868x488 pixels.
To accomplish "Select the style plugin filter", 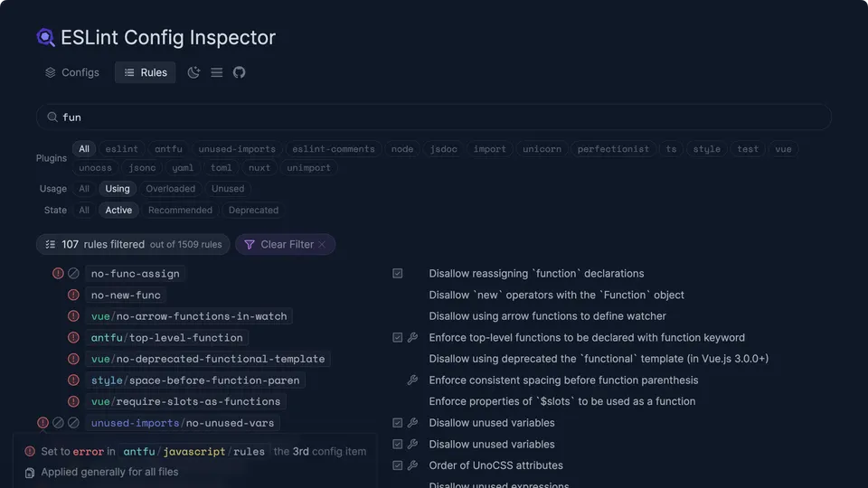I will (707, 149).
